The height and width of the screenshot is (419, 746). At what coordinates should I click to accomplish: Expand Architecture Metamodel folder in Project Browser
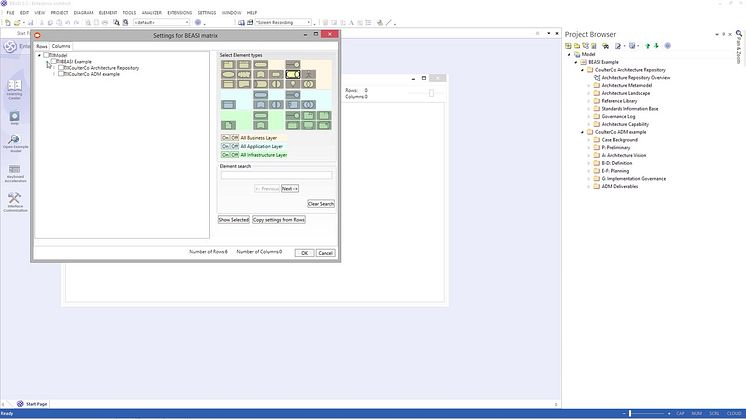589,86
